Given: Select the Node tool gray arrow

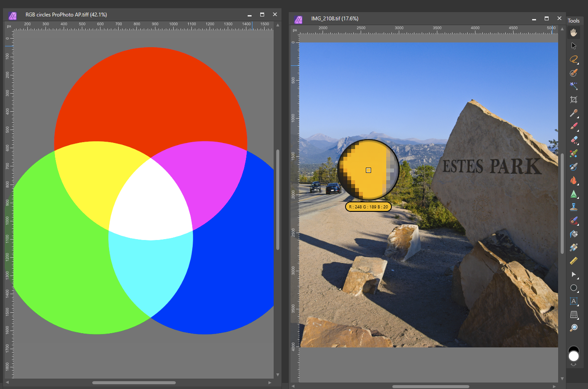Looking at the screenshot, I should click(x=574, y=274).
